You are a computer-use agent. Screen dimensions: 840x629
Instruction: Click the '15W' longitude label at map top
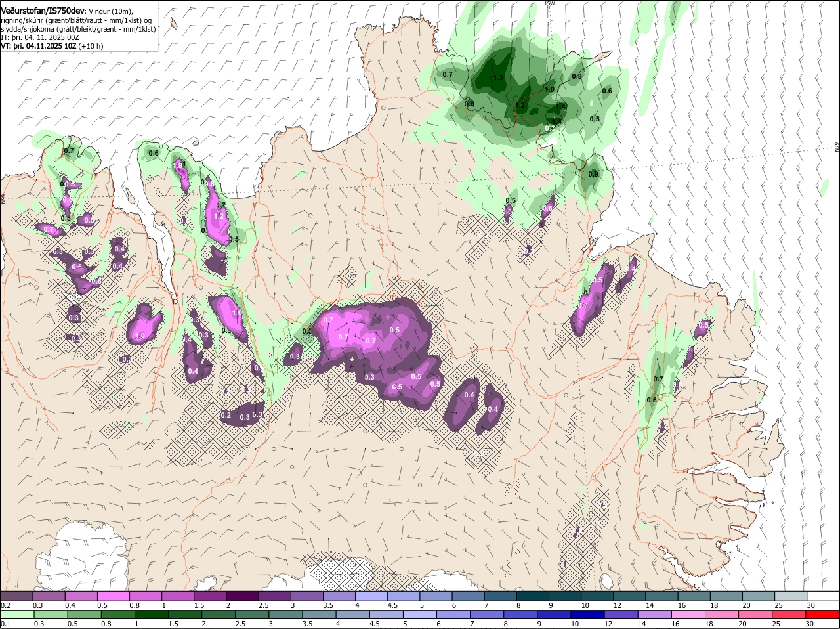[549, 3]
